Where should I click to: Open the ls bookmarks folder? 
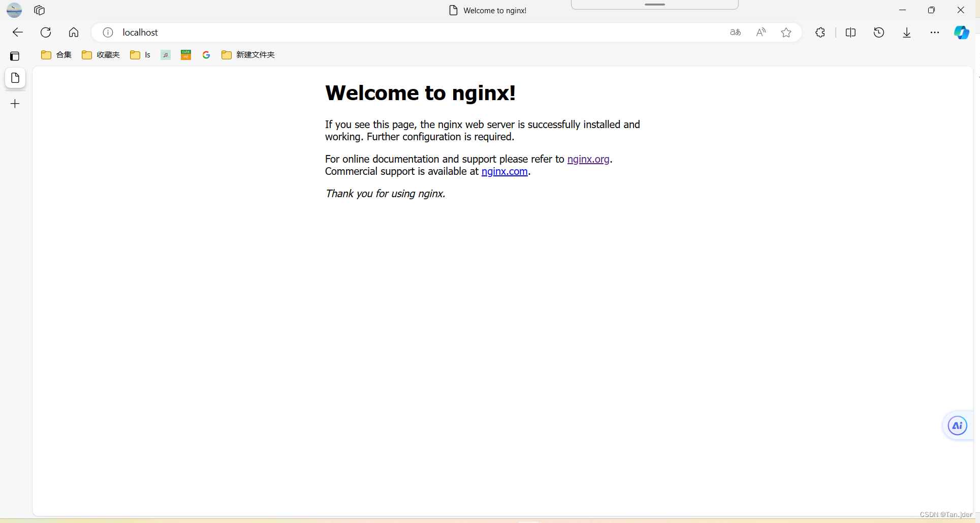(x=140, y=55)
